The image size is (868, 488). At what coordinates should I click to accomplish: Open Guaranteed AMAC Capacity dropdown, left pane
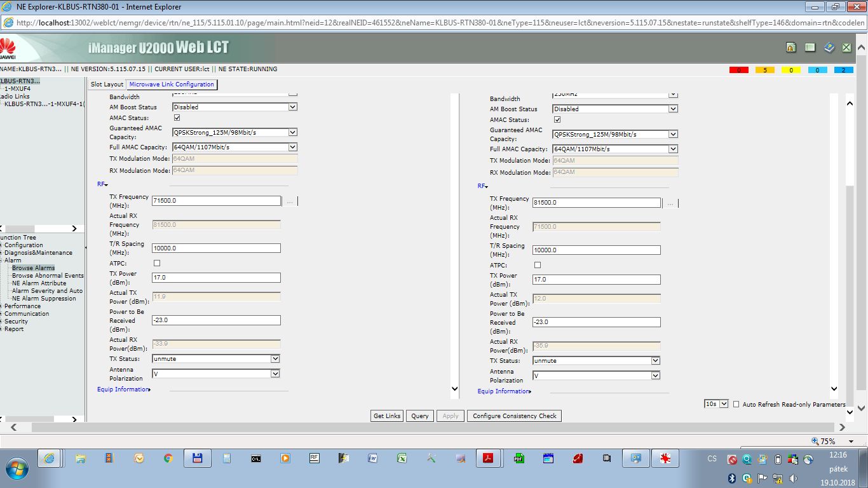[x=234, y=133]
